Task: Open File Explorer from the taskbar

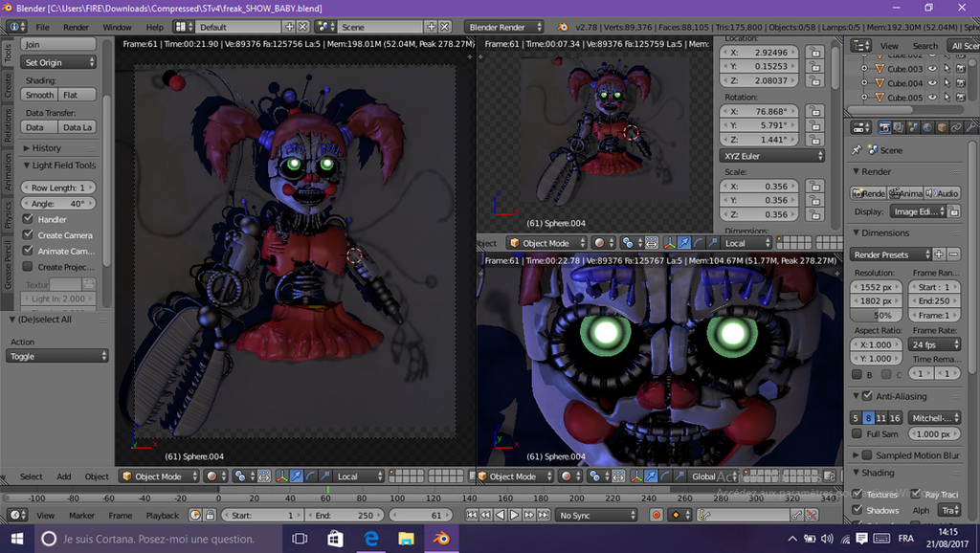Action: coord(406,539)
